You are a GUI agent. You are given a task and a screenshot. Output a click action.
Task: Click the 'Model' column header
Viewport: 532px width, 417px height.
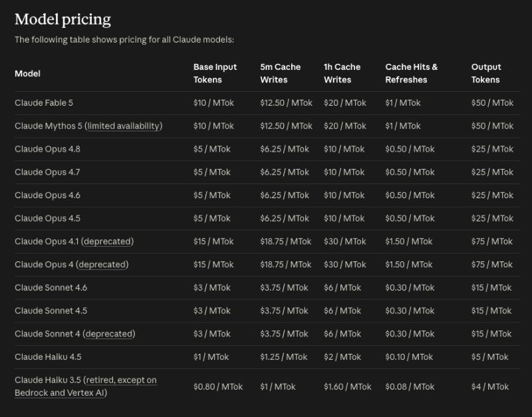pos(27,74)
